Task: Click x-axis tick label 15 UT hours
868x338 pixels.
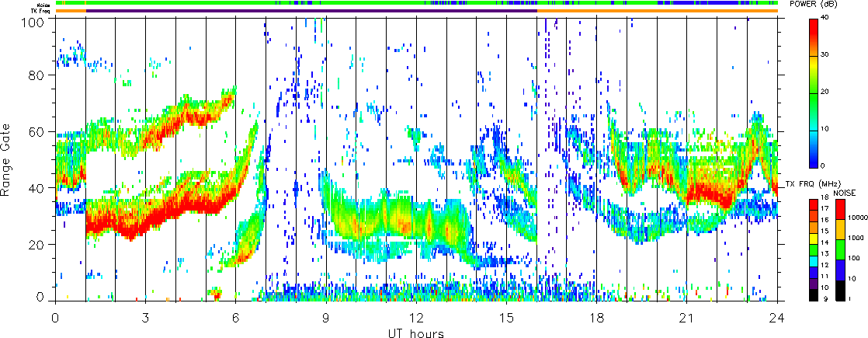Action: coord(506,318)
